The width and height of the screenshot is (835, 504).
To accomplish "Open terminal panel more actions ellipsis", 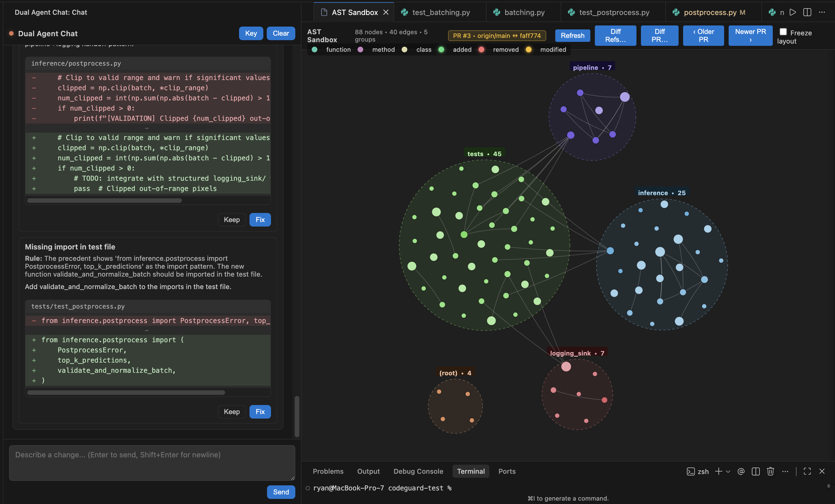I will (x=785, y=471).
